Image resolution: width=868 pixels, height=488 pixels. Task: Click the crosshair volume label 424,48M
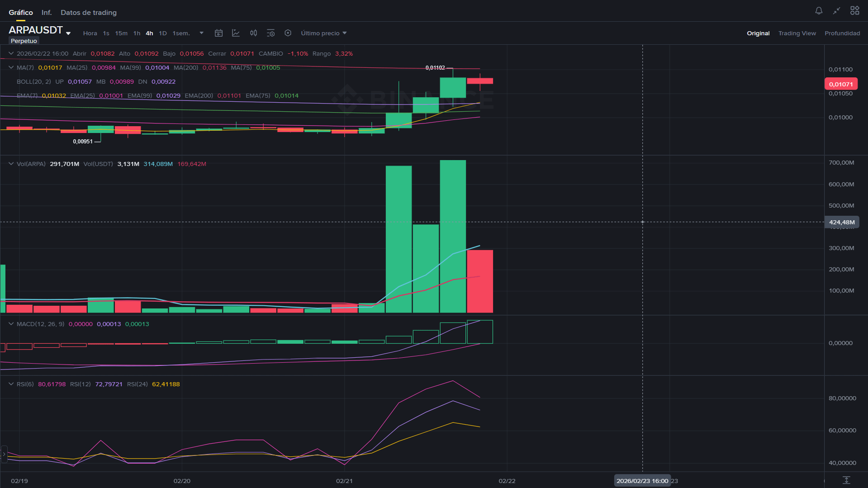point(842,222)
